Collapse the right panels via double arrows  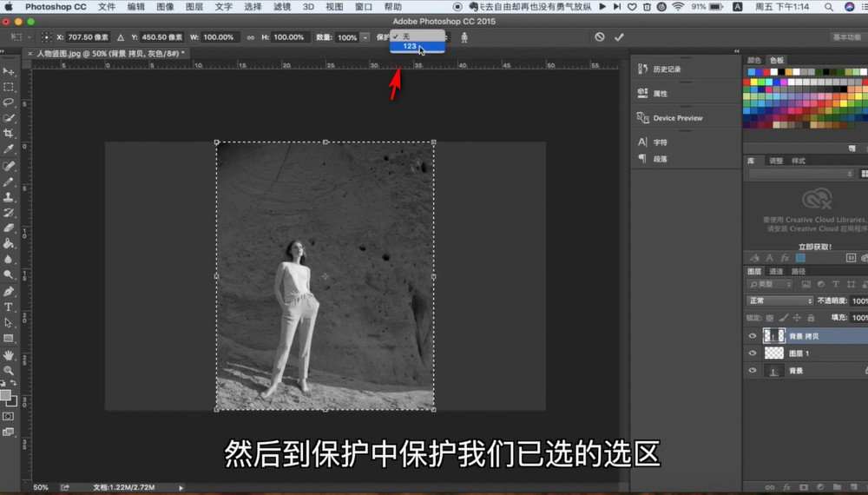click(737, 51)
